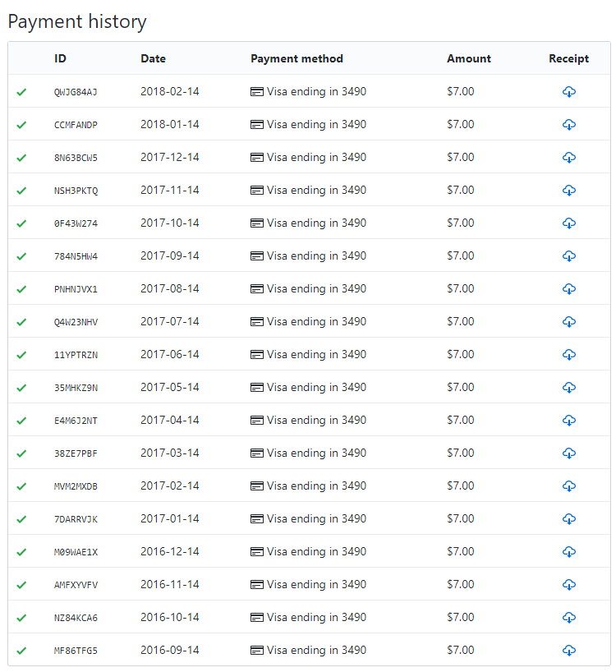The image size is (616, 672).
Task: Download receipt dated 2018-01-14
Action: click(568, 124)
